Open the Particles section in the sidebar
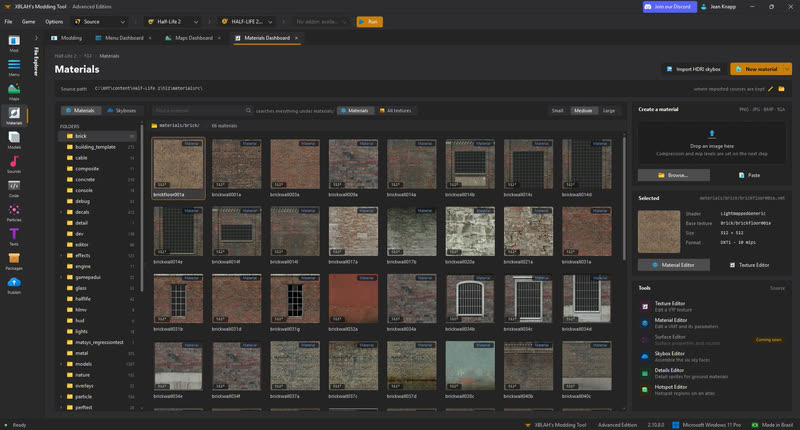The width and height of the screenshot is (800, 430). pyautogui.click(x=14, y=213)
